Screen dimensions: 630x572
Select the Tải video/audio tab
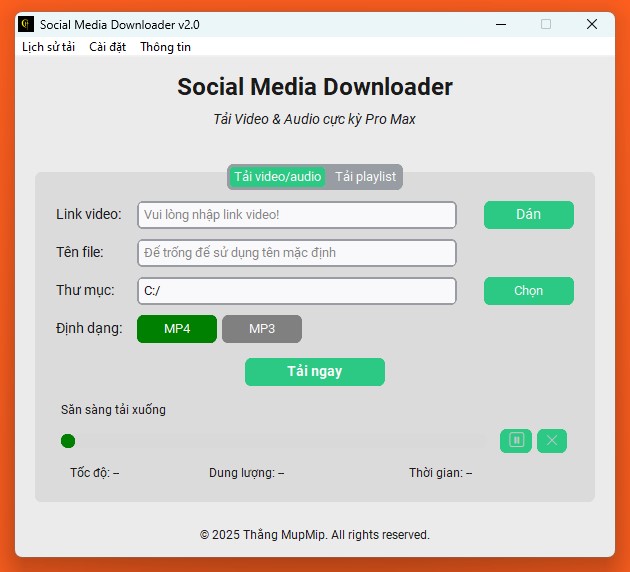coord(278,177)
